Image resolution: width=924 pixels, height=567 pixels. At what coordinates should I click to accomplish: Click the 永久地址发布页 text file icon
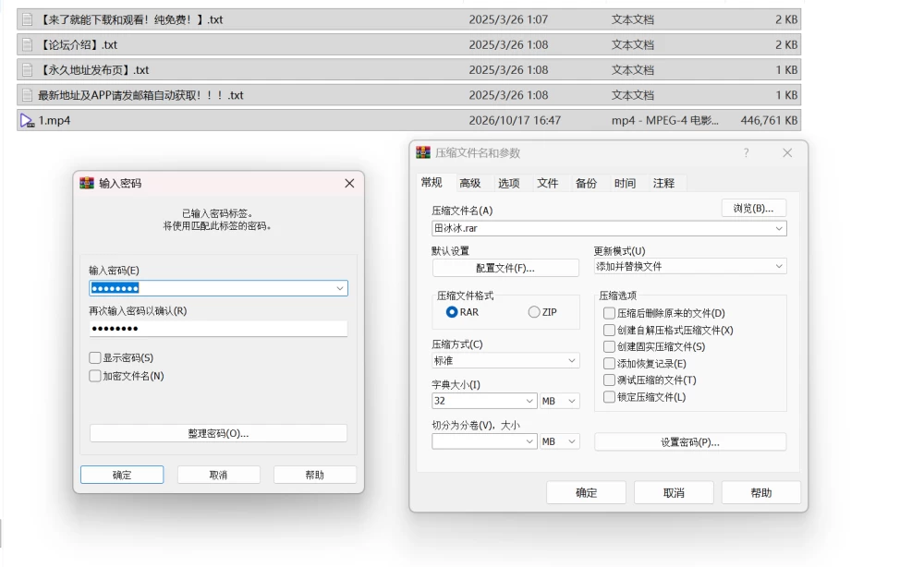(27, 70)
